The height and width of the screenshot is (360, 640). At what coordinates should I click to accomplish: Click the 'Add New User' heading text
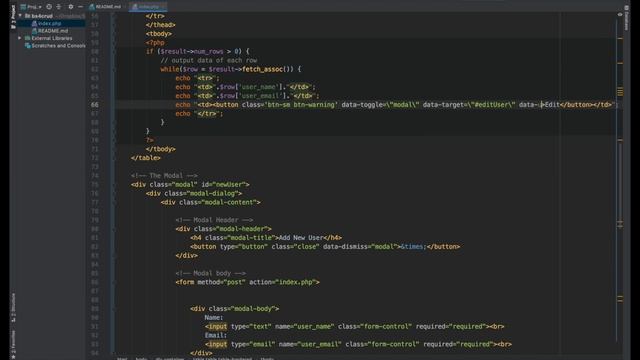[301, 238]
